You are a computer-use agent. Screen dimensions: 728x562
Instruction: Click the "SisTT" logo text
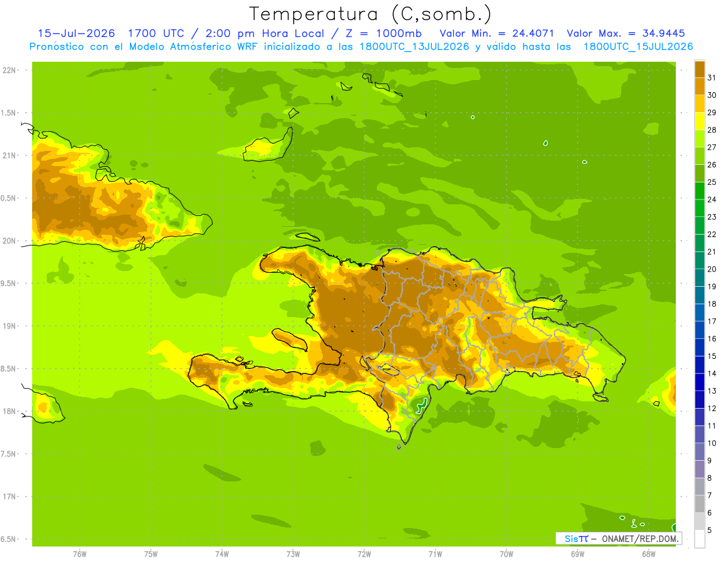576,538
